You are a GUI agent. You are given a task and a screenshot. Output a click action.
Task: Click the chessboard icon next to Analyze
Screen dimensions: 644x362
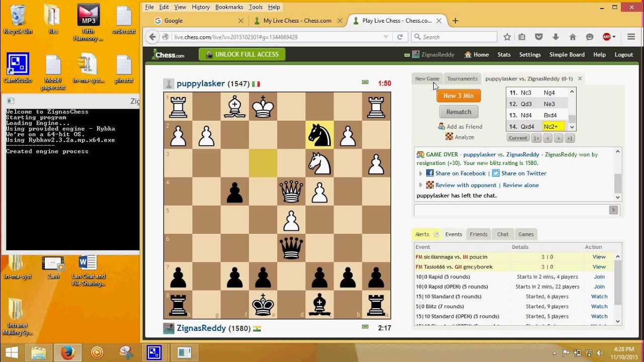[449, 137]
